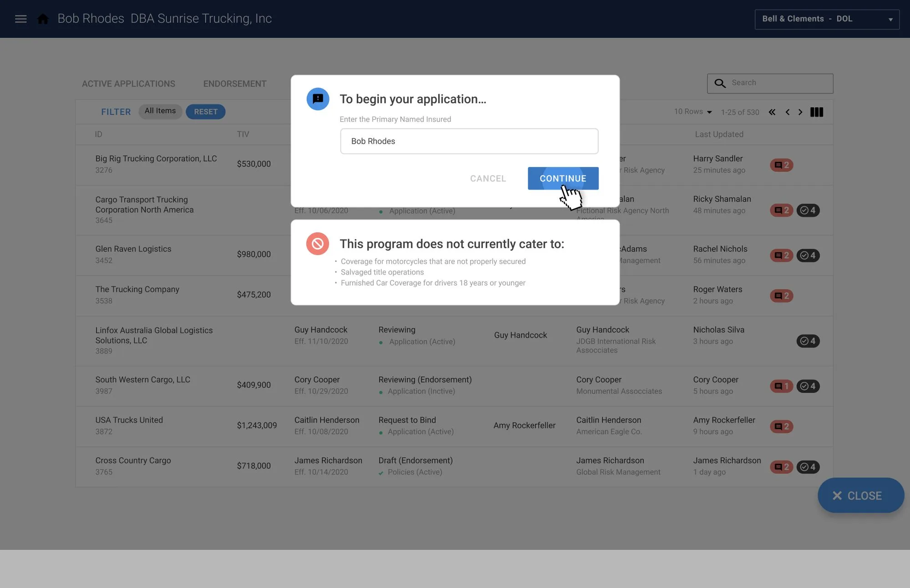This screenshot has height=588, width=910.
Task: Sort by ID column header
Action: pyautogui.click(x=98, y=134)
